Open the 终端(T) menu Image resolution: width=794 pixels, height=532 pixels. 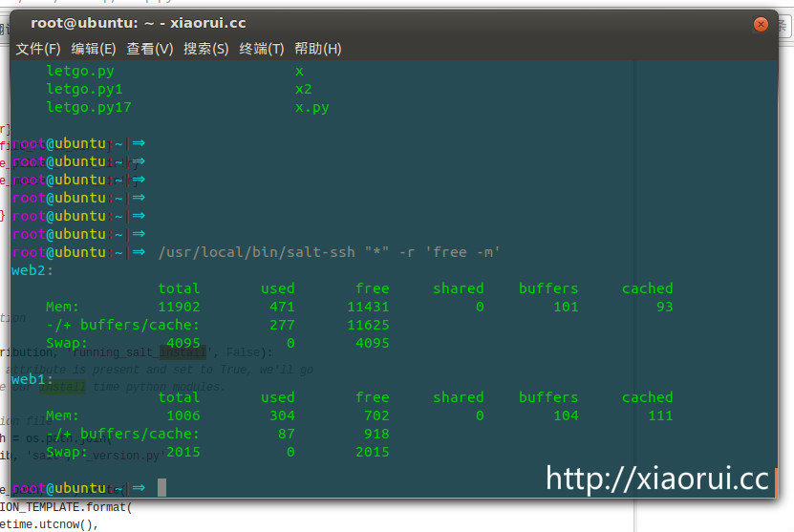point(262,49)
